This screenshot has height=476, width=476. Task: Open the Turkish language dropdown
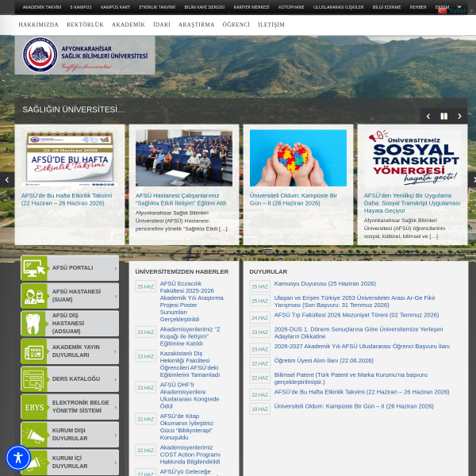(458, 11)
